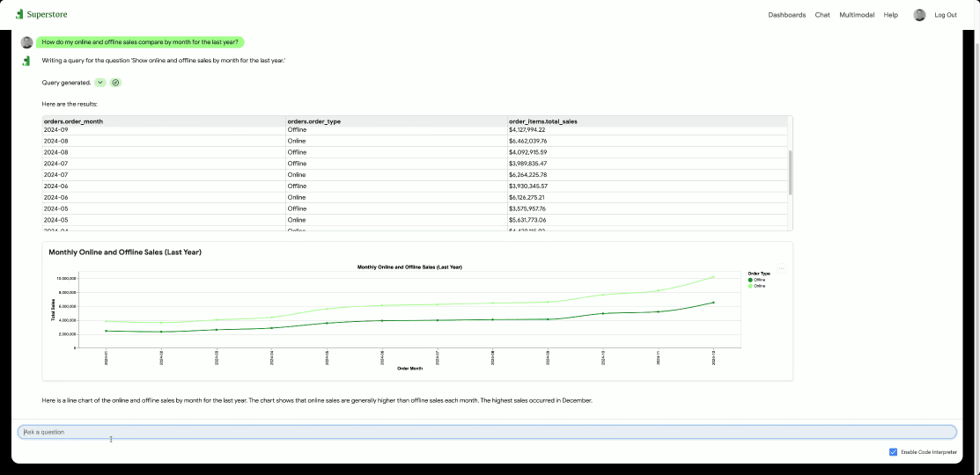Click the order_items.total_sales column header
Viewport: 980px width, 475px height.
pyautogui.click(x=542, y=121)
